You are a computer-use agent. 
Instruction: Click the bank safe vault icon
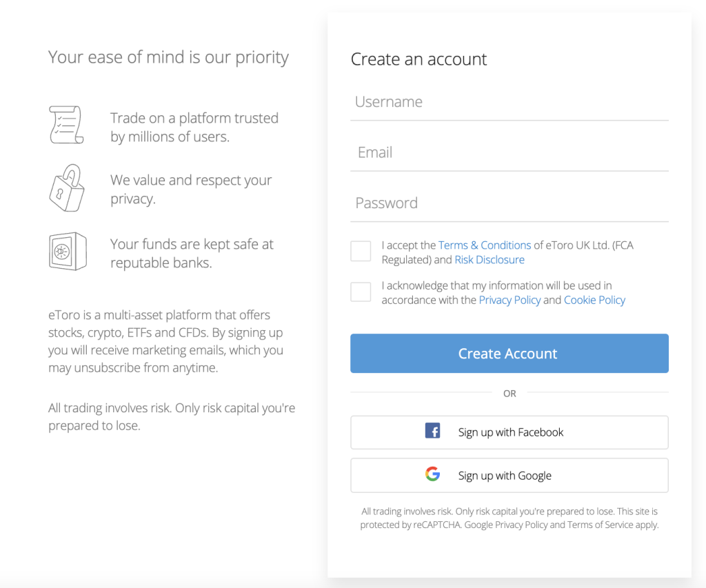coord(67,250)
